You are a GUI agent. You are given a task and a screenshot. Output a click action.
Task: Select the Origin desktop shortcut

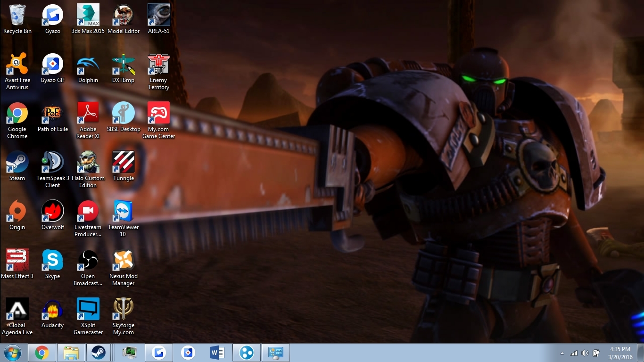tap(17, 215)
